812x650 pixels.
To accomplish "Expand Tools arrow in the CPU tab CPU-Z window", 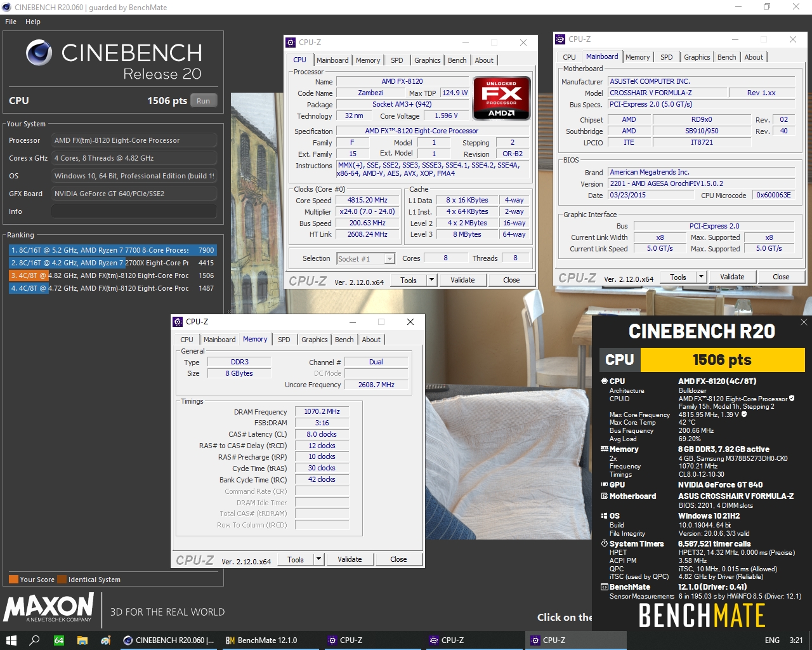I will (x=431, y=280).
